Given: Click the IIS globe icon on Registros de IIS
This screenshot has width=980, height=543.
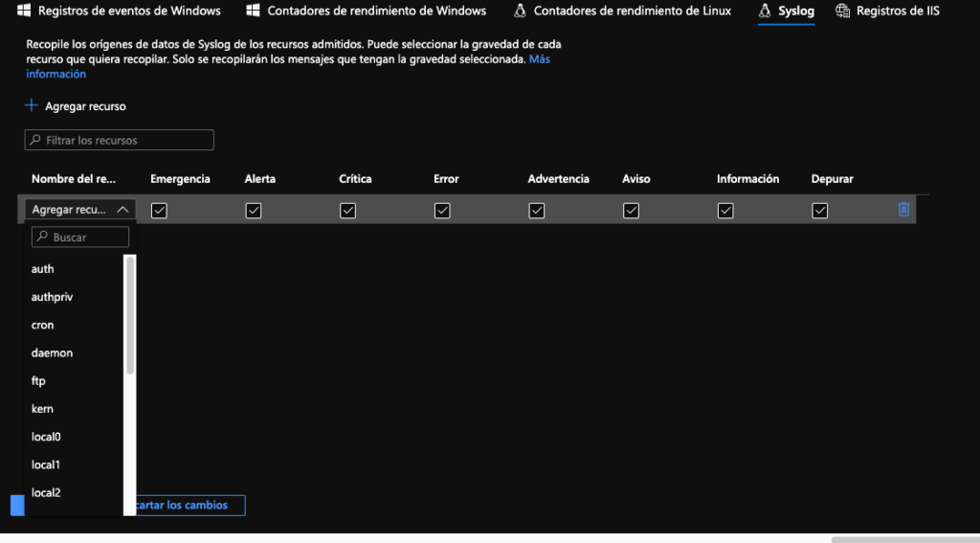Looking at the screenshot, I should tap(842, 11).
